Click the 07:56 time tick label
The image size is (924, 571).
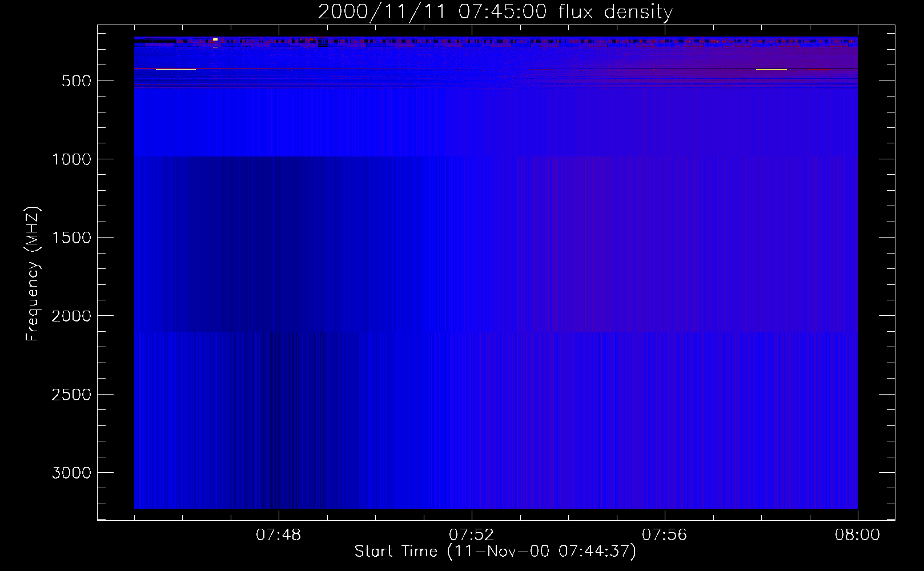664,535
